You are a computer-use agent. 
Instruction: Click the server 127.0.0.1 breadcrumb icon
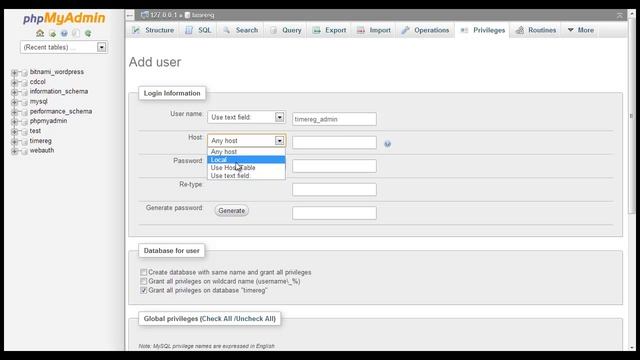(x=144, y=15)
